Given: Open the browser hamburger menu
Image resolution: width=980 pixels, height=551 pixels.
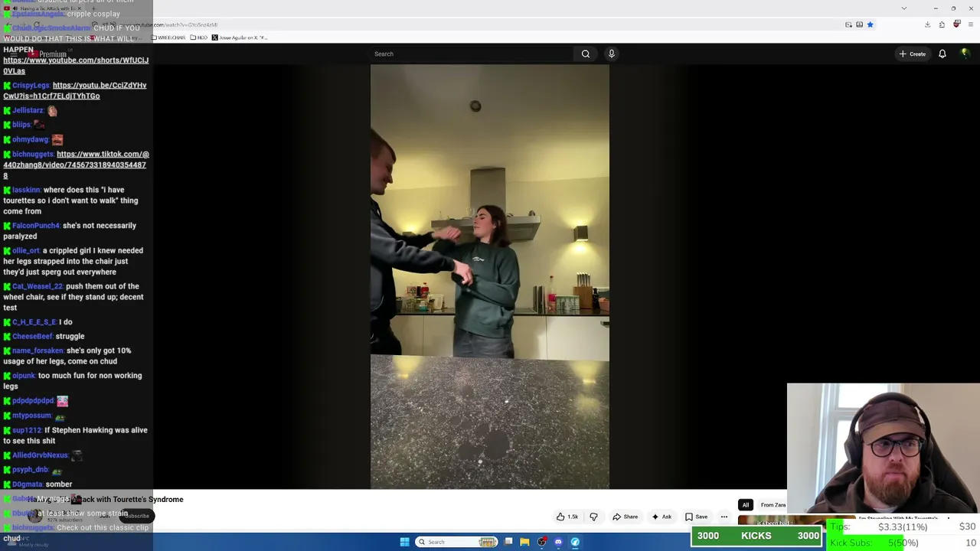Looking at the screenshot, I should tap(970, 24).
